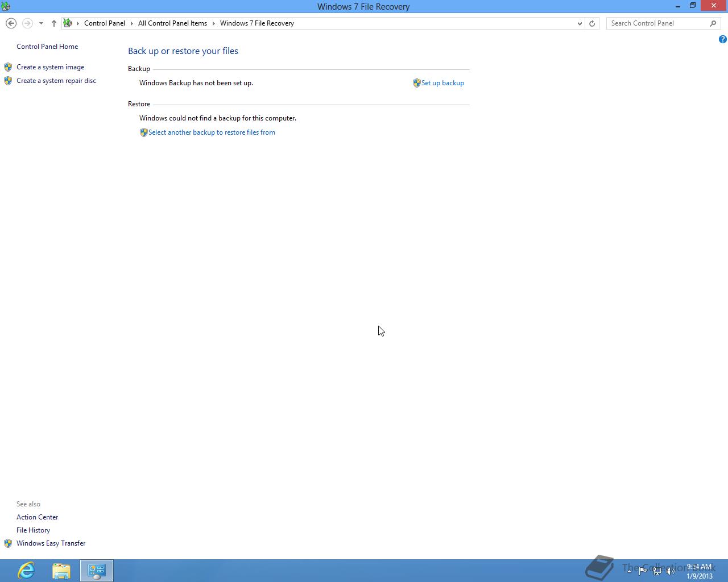Click the shield icon next to Set up backup
This screenshot has width=728, height=582.
[x=416, y=83]
